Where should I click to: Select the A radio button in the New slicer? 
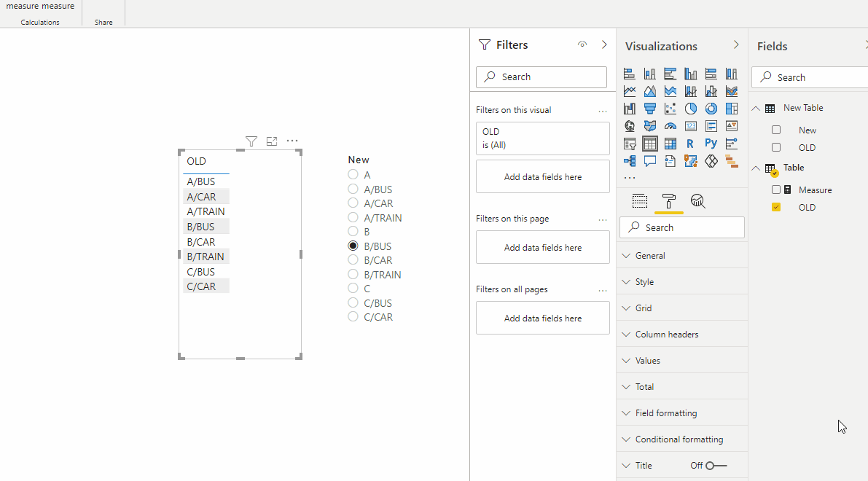click(x=353, y=174)
